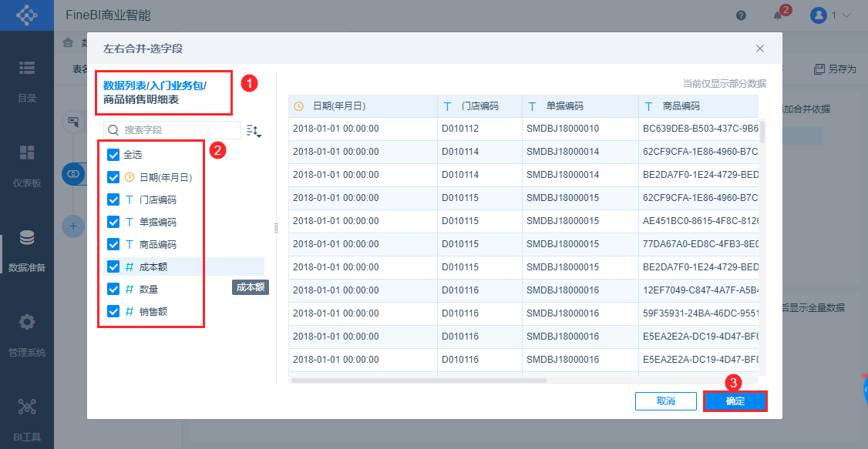
Task: Click the 商品销售明细表 breadcrumb text
Action: click(140, 100)
